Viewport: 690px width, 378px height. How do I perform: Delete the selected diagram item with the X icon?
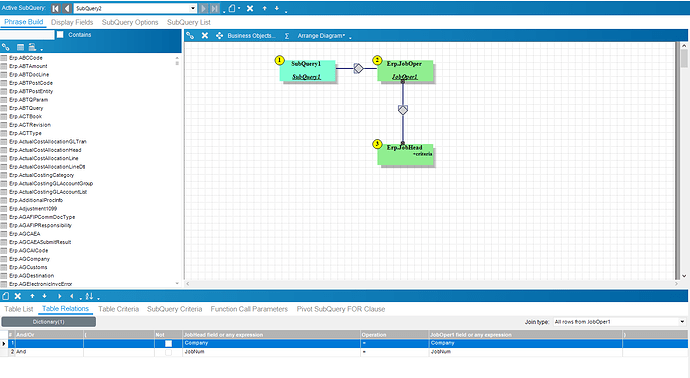(x=205, y=36)
